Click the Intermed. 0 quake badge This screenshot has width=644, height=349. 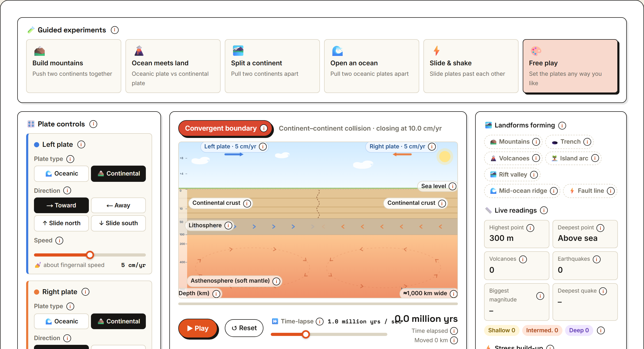[x=542, y=330]
